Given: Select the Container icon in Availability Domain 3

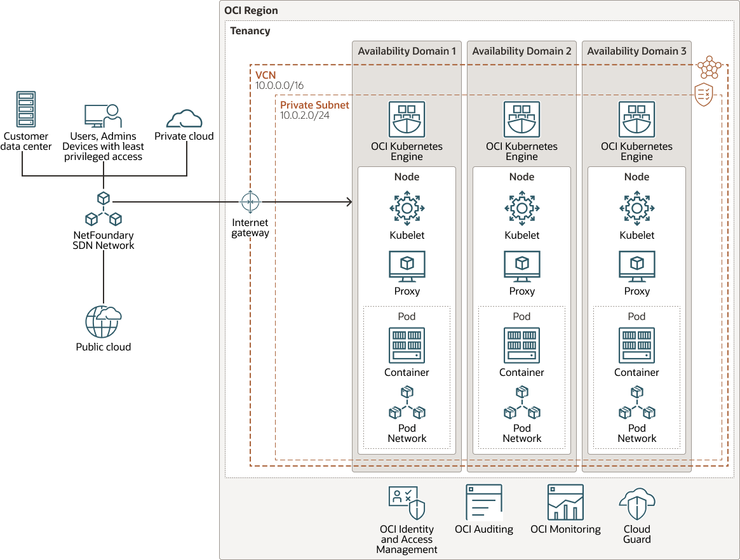Looking at the screenshot, I should [636, 345].
